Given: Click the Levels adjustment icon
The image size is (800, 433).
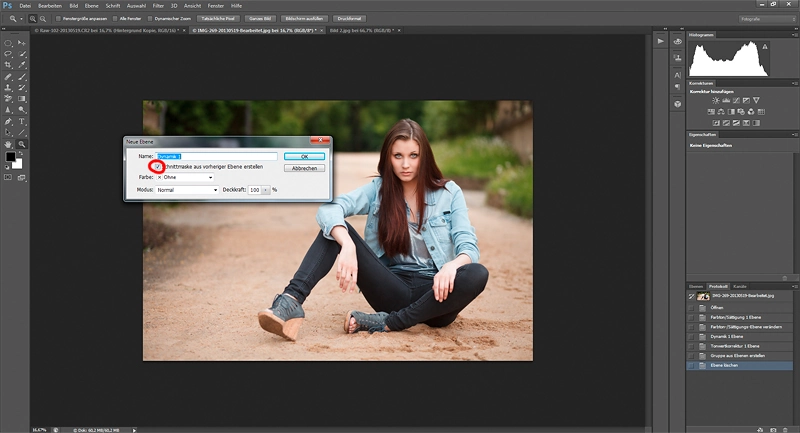Looking at the screenshot, I should [x=726, y=100].
